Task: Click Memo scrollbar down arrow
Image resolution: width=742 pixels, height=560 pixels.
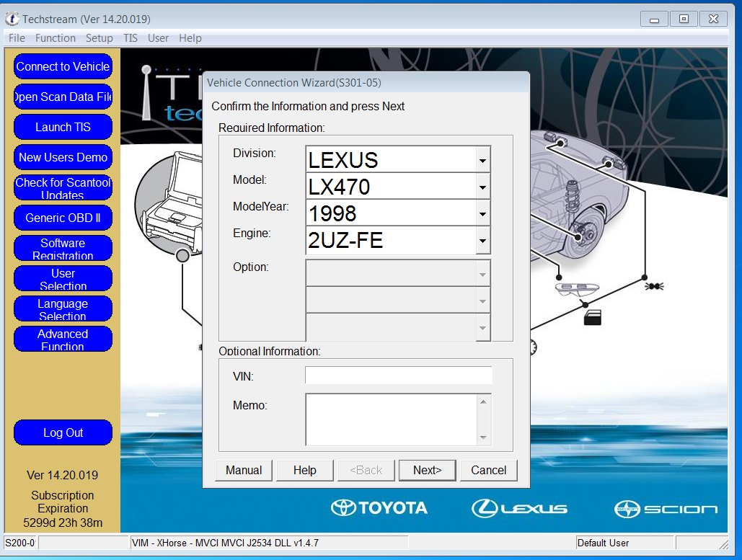Action: point(483,437)
